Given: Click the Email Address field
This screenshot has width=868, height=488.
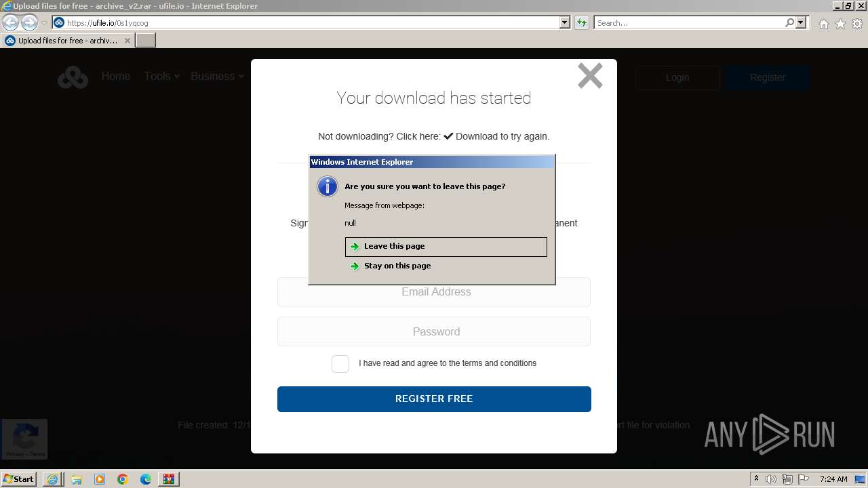Looking at the screenshot, I should (434, 292).
